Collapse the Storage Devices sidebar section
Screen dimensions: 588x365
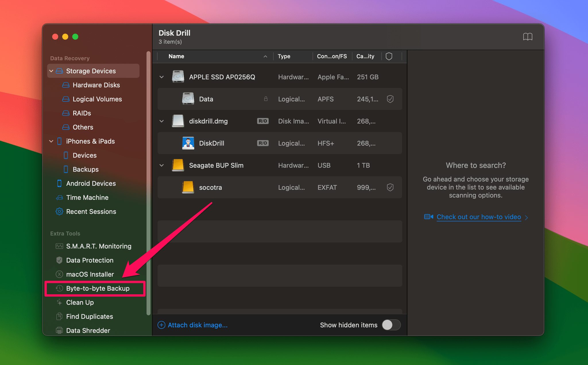(x=51, y=71)
